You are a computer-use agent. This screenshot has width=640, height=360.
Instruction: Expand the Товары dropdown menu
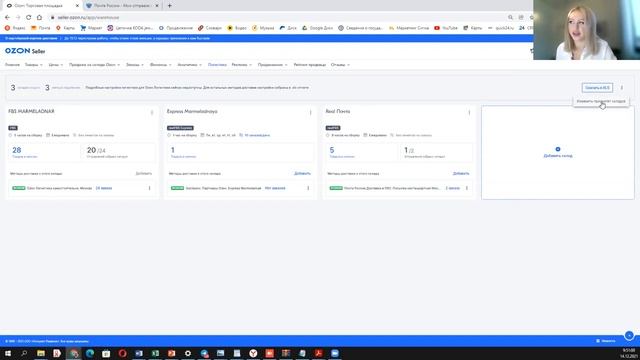[x=33, y=65]
